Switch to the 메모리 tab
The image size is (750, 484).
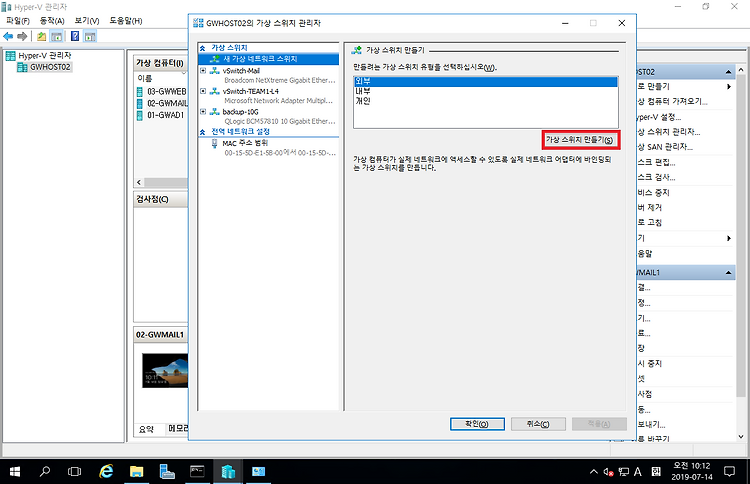177,429
